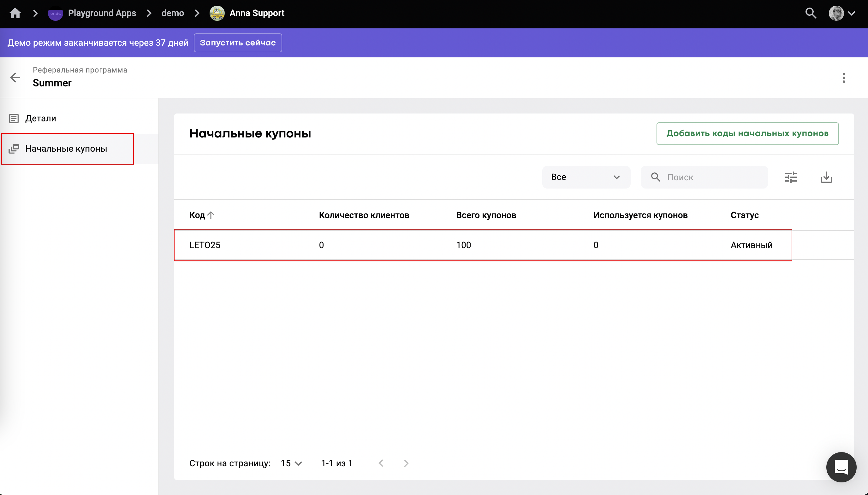Change rows per page dropdown 15
This screenshot has height=495, width=868.
click(x=291, y=463)
